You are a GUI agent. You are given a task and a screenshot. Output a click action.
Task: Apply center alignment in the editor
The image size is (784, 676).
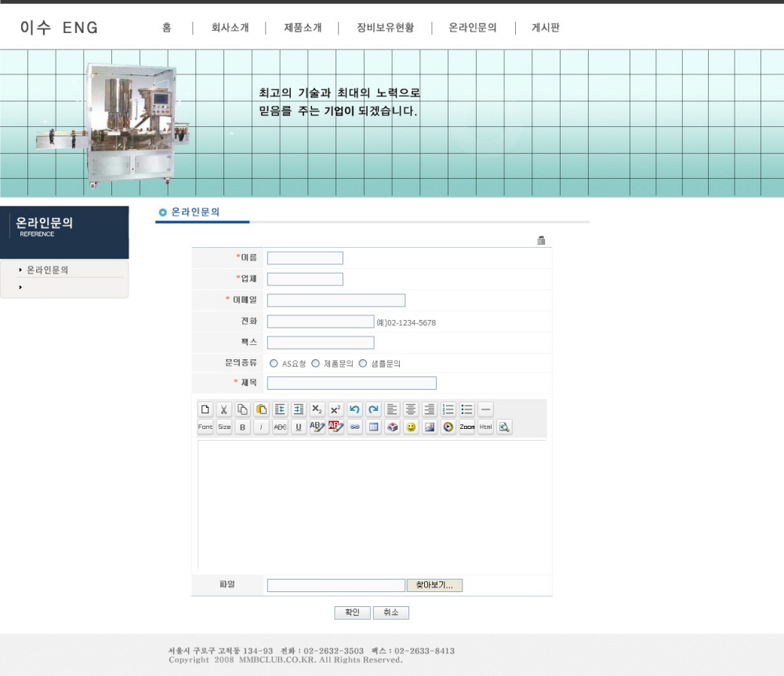pyautogui.click(x=411, y=409)
